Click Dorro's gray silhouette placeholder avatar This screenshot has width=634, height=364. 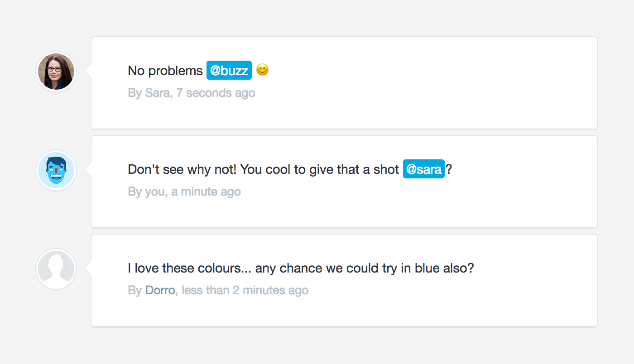(x=56, y=269)
